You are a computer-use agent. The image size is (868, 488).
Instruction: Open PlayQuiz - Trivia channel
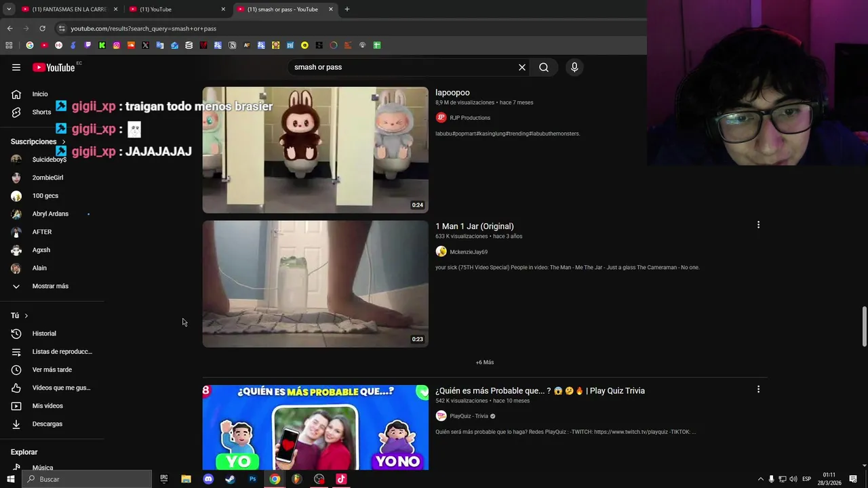(x=469, y=416)
